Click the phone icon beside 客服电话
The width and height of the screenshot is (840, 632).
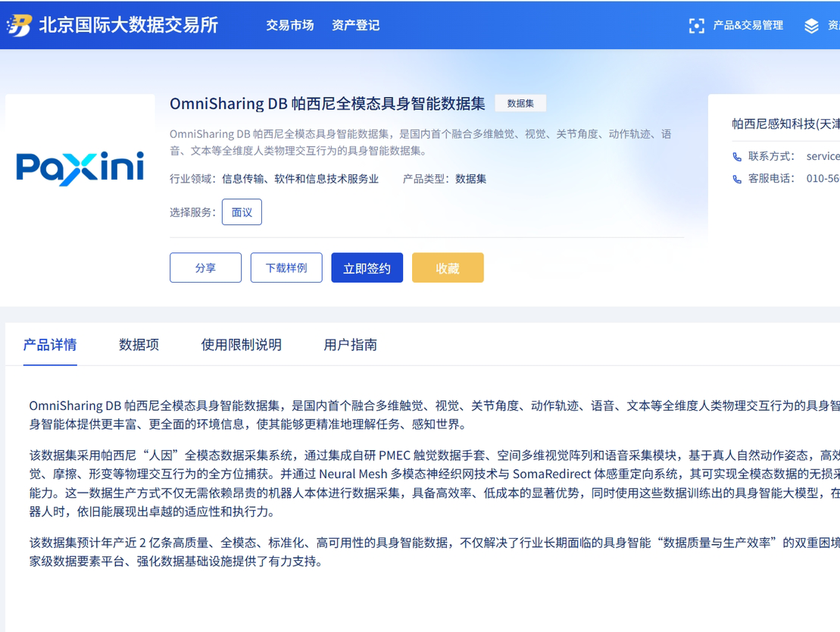(x=737, y=179)
